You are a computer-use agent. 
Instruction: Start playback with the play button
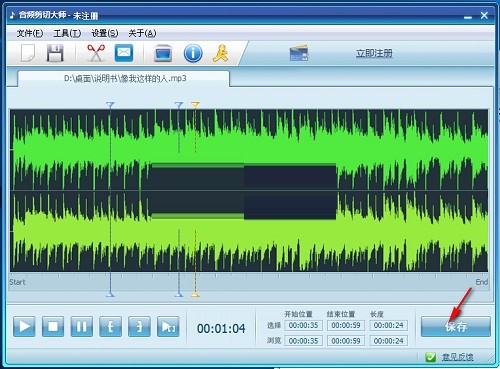[x=24, y=326]
